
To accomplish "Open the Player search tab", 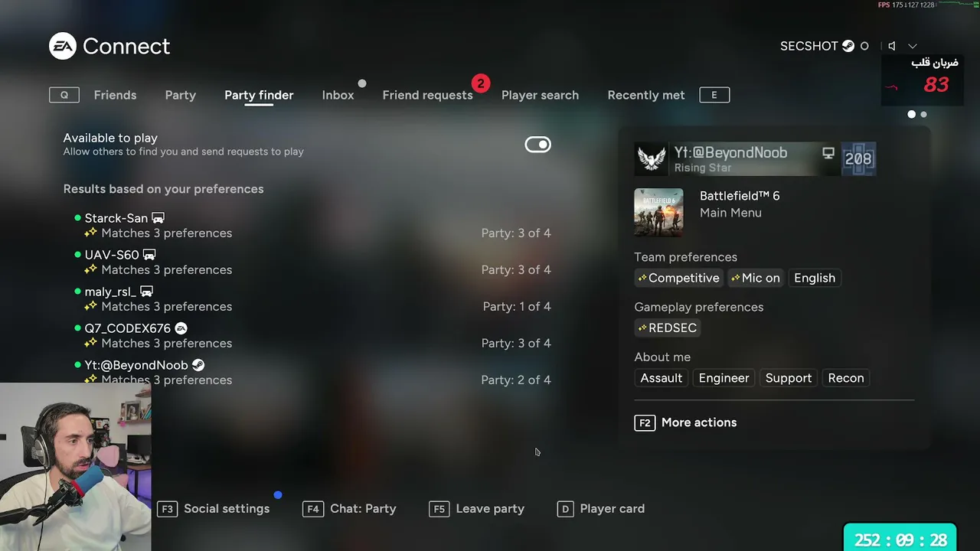I will [540, 95].
